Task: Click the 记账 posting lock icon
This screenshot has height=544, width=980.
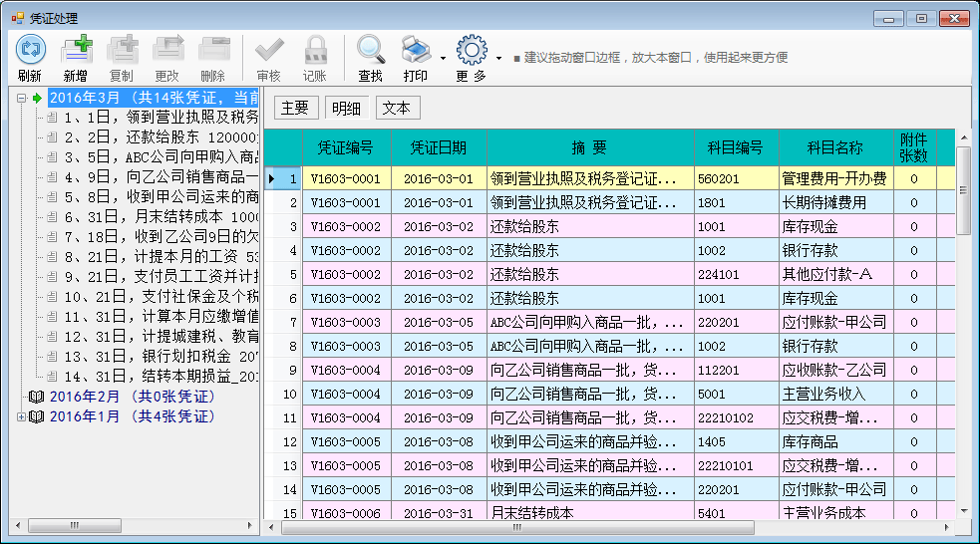Action: tap(315, 50)
